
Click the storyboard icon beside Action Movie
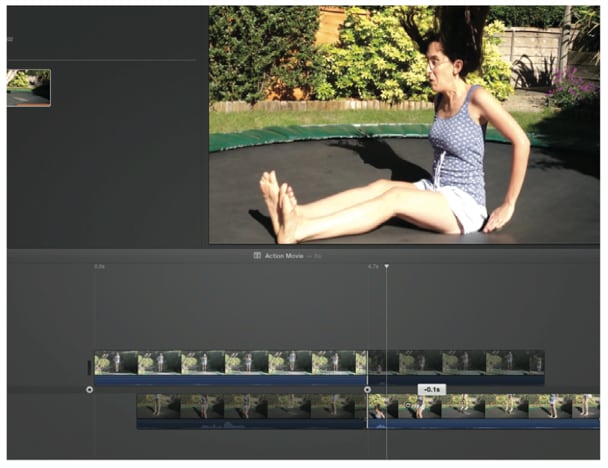pos(257,255)
